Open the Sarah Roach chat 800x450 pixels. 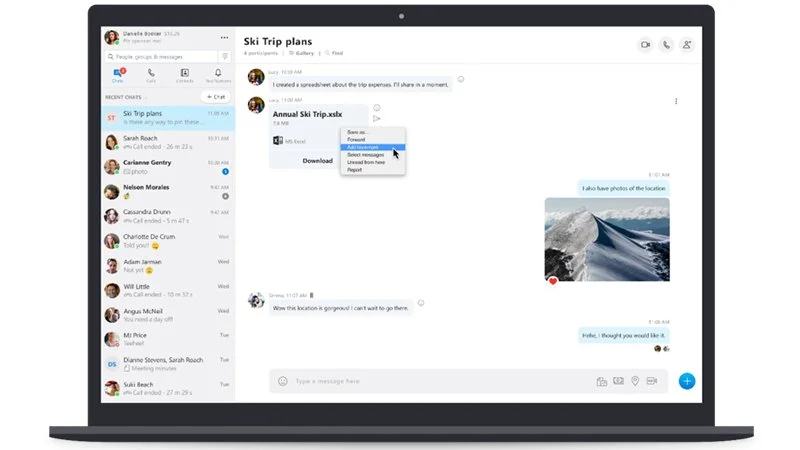click(168, 142)
